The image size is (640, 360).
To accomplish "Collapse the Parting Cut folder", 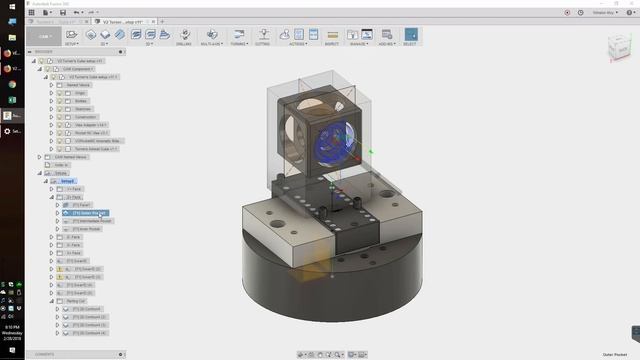I will click(x=51, y=301).
